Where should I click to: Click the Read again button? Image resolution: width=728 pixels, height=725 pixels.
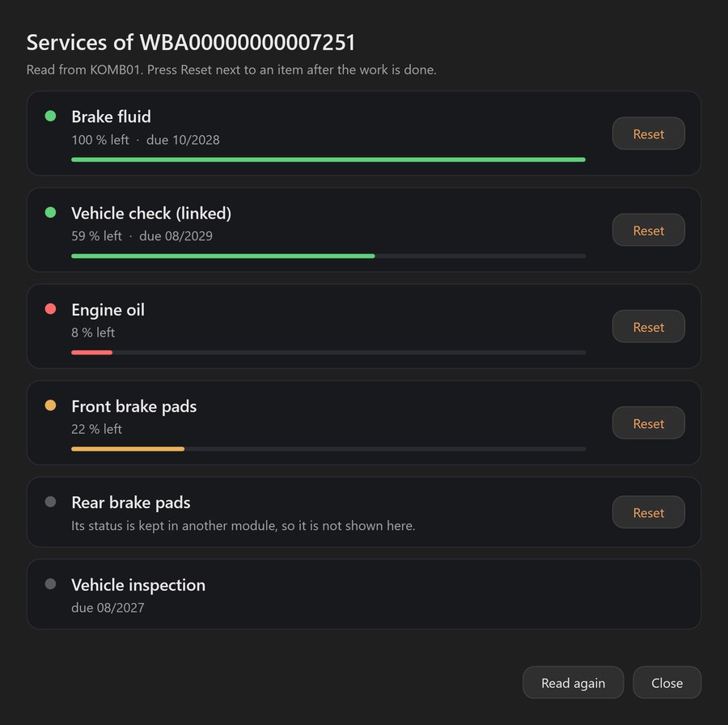tap(573, 683)
